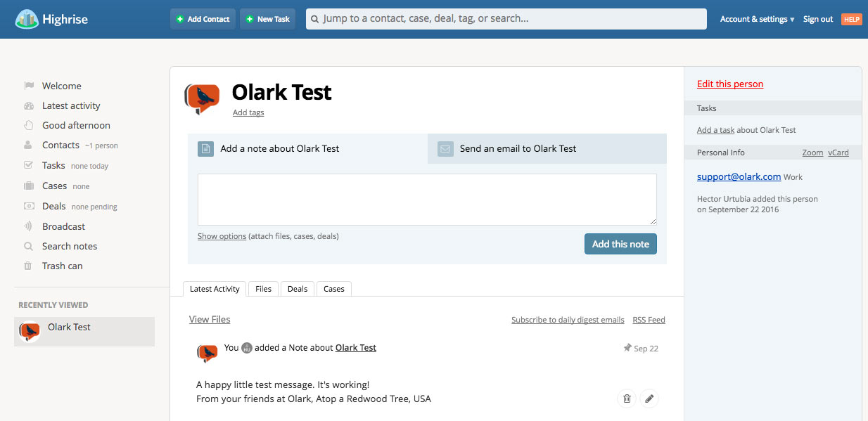Select Send an email to Olark Test
The height and width of the screenshot is (421, 868).
point(518,149)
